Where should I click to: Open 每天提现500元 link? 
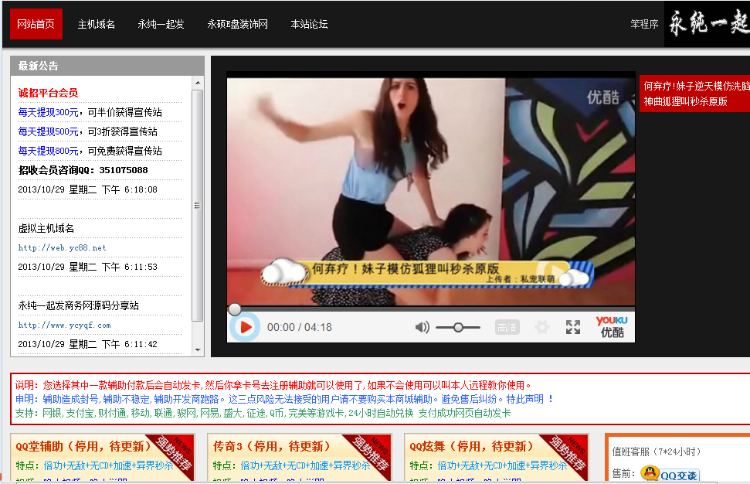[48, 132]
